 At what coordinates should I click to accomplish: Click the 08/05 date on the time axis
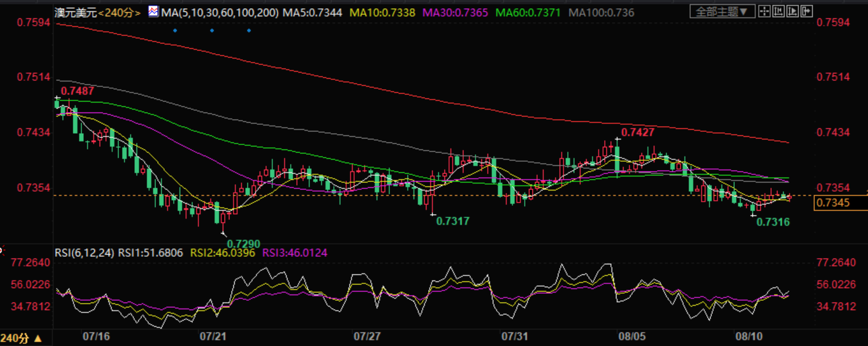tap(632, 337)
